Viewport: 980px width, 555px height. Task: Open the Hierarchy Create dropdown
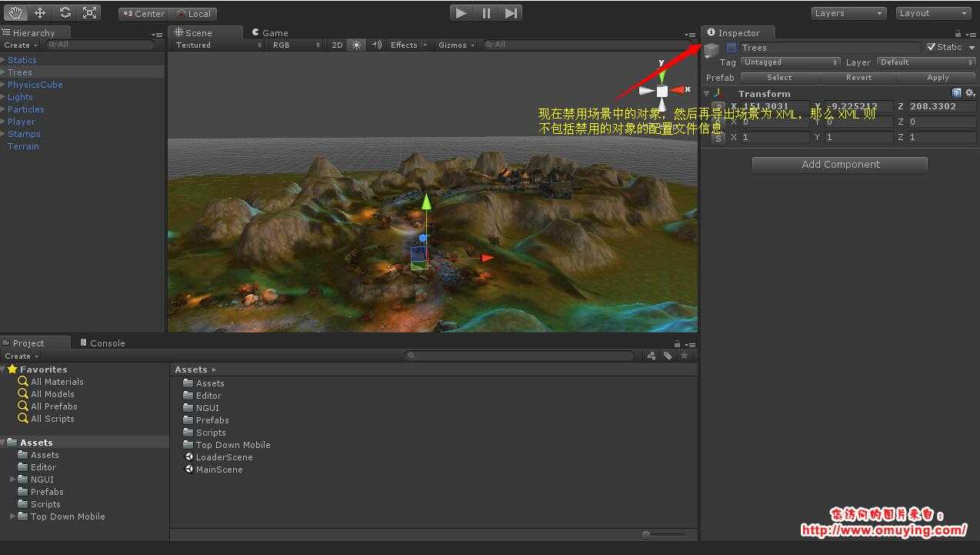coord(20,45)
